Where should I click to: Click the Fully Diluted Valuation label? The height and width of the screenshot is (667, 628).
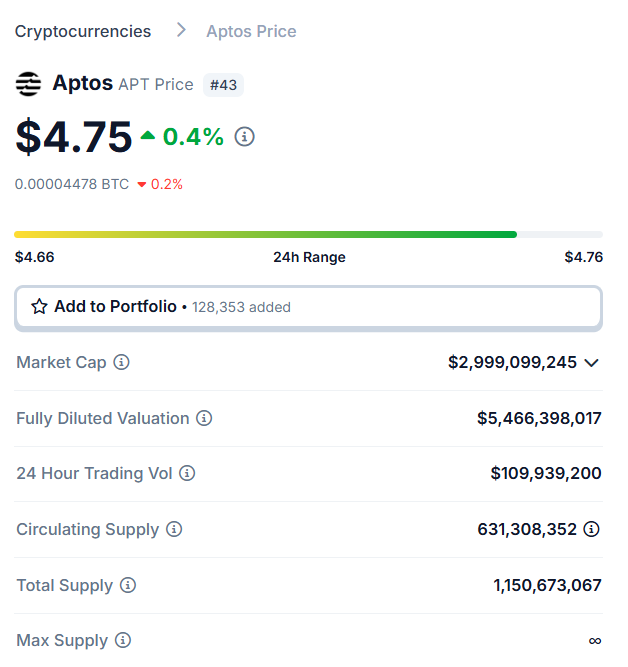click(103, 418)
